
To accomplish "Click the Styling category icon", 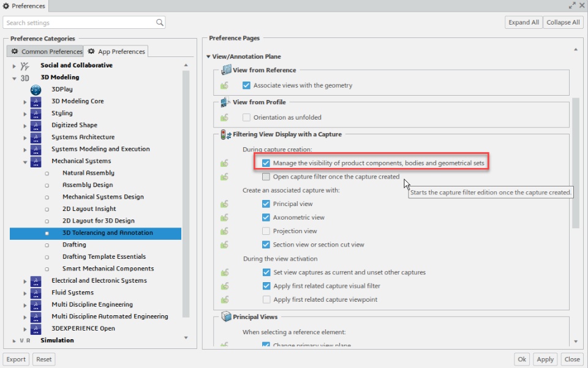I will [36, 113].
